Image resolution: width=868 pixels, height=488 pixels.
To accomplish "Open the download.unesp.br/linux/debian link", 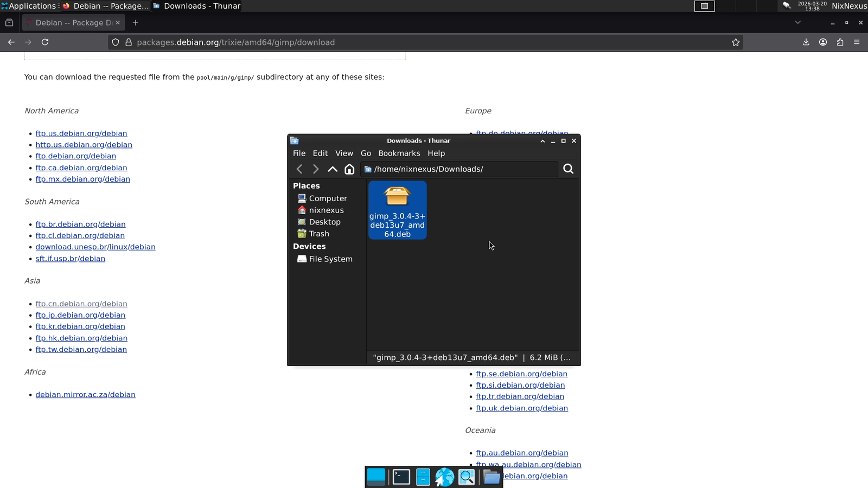I will tap(95, 247).
